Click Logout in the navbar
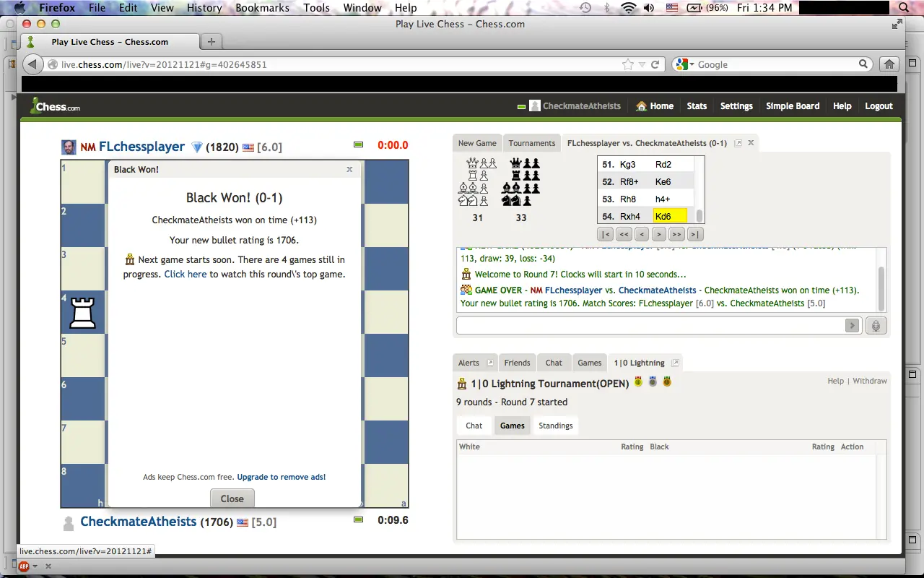The width and height of the screenshot is (924, 578). click(x=879, y=106)
